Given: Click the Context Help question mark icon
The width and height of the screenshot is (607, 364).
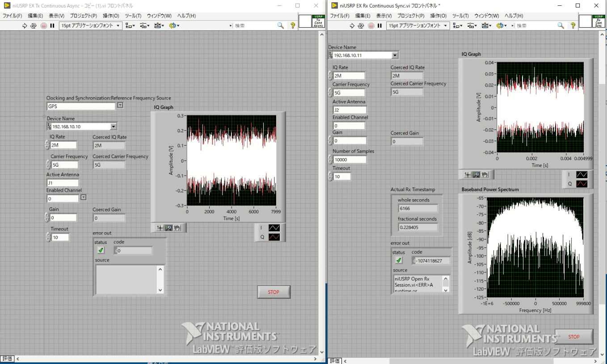Looking at the screenshot, I should (x=292, y=26).
